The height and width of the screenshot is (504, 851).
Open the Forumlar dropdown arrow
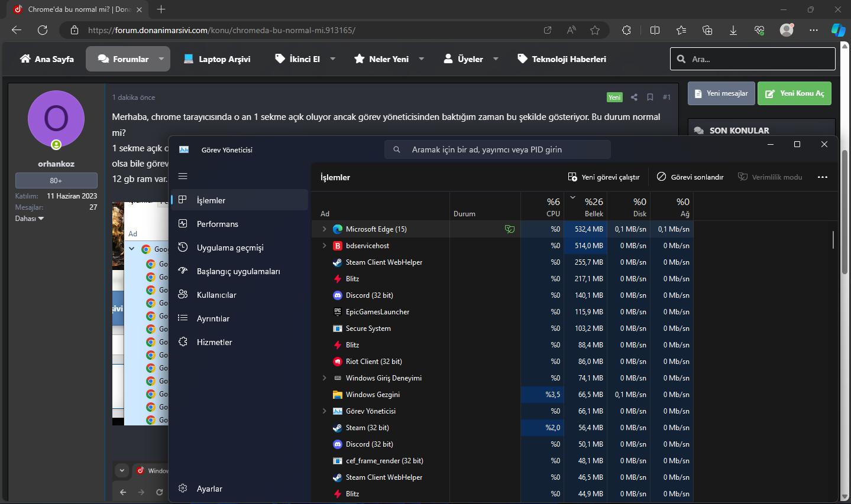tap(161, 59)
